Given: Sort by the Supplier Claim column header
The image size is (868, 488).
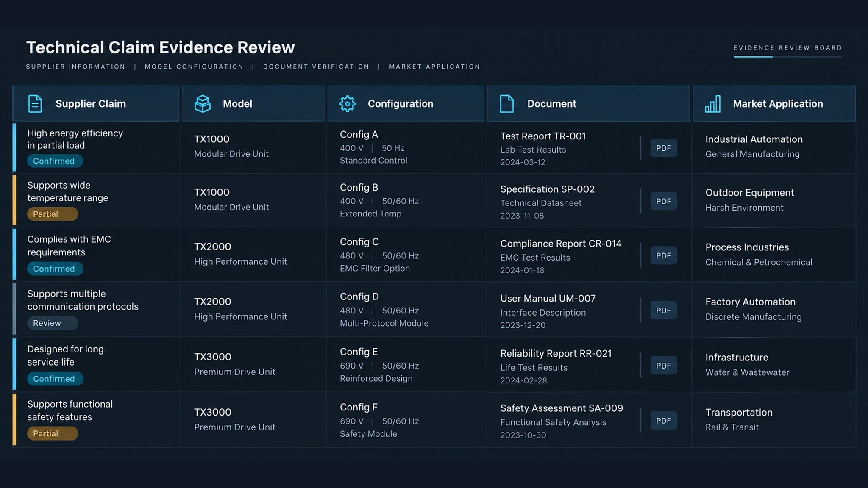Looking at the screenshot, I should 96,104.
